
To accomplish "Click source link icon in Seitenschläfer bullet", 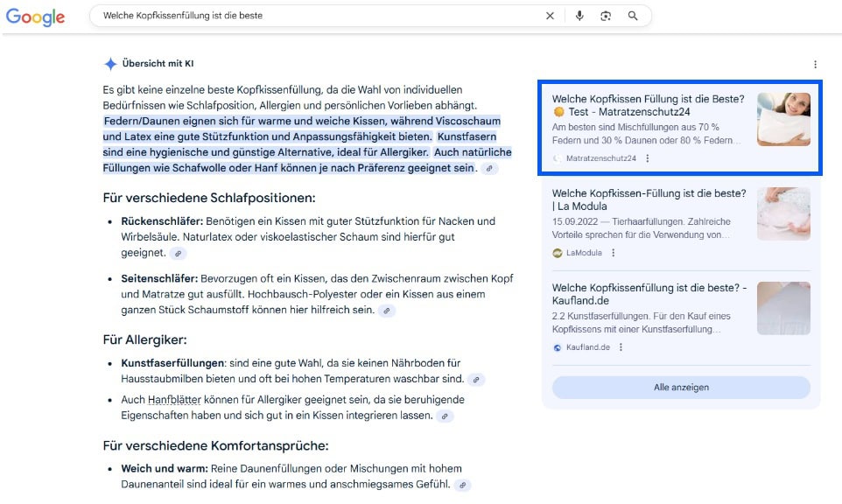I will tap(387, 311).
